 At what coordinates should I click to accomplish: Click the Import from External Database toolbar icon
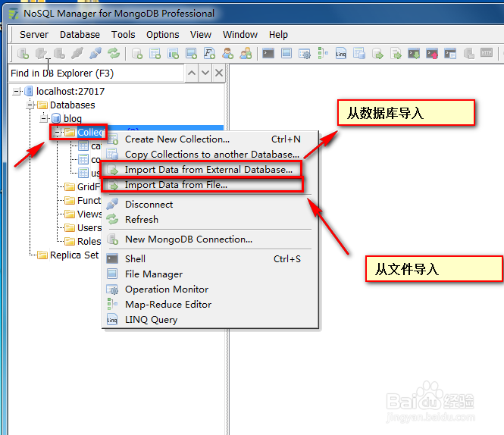pos(377,53)
